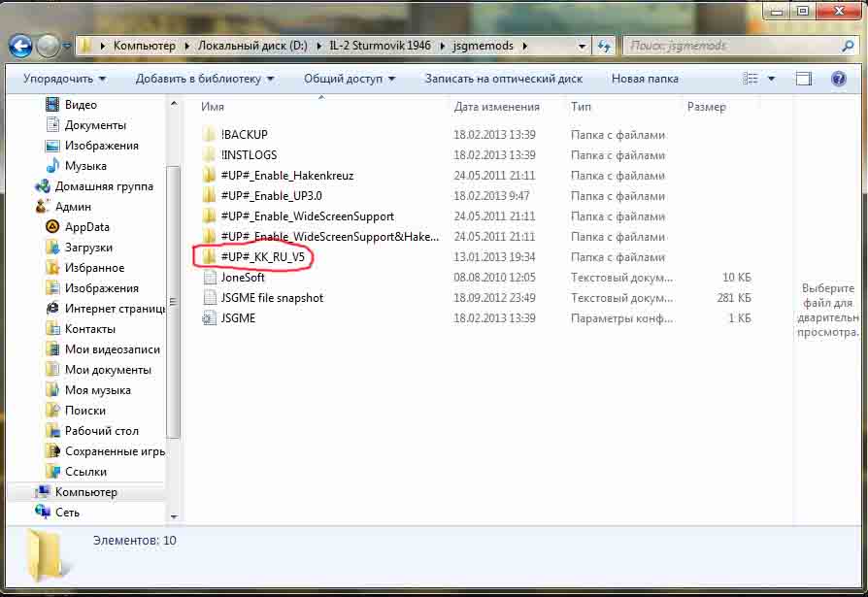The image size is (868, 597).
Task: Open the Общий доступ menu
Action: pyautogui.click(x=350, y=79)
